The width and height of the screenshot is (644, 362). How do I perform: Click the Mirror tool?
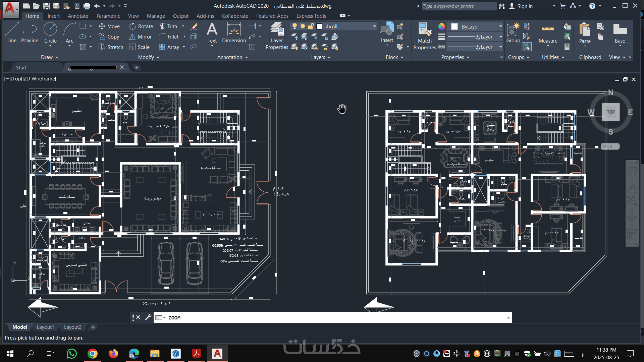pyautogui.click(x=141, y=37)
